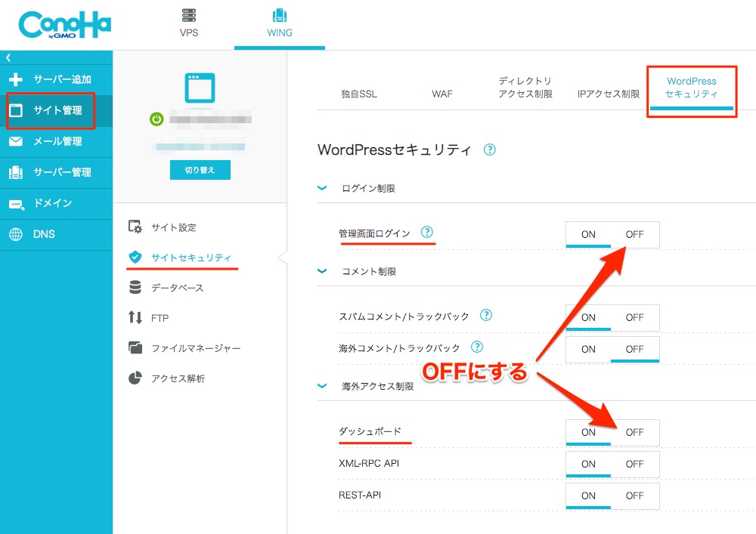
Task: Click the サイトセキュリティ shield icon
Action: 135,257
